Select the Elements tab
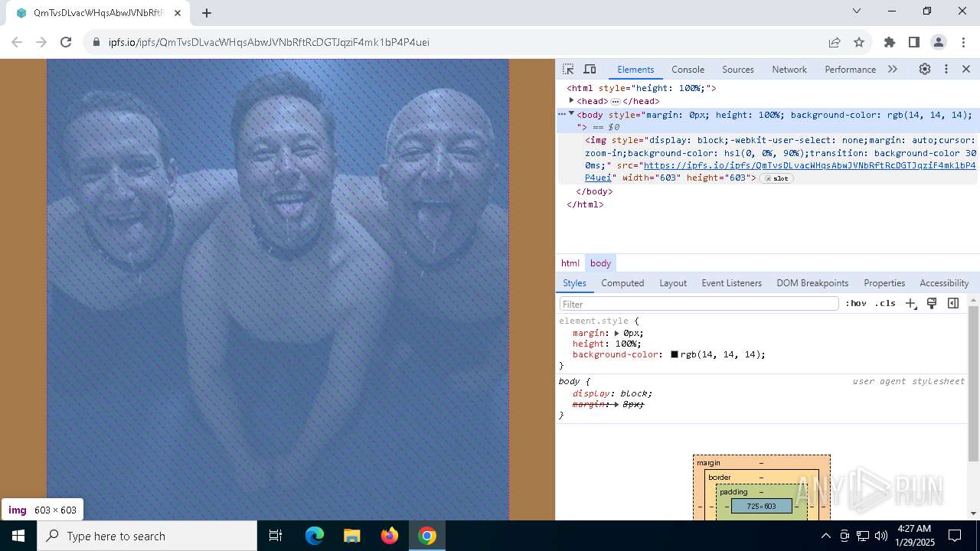Screen dimensions: 980x551 click(635, 69)
